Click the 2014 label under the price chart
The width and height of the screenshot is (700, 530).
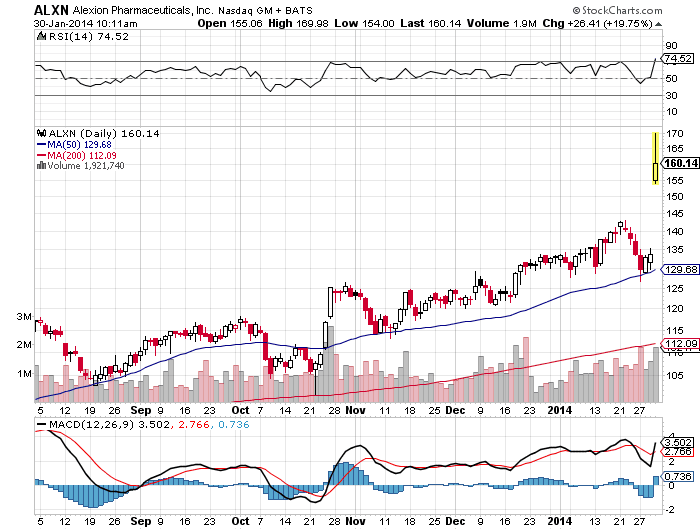click(560, 410)
